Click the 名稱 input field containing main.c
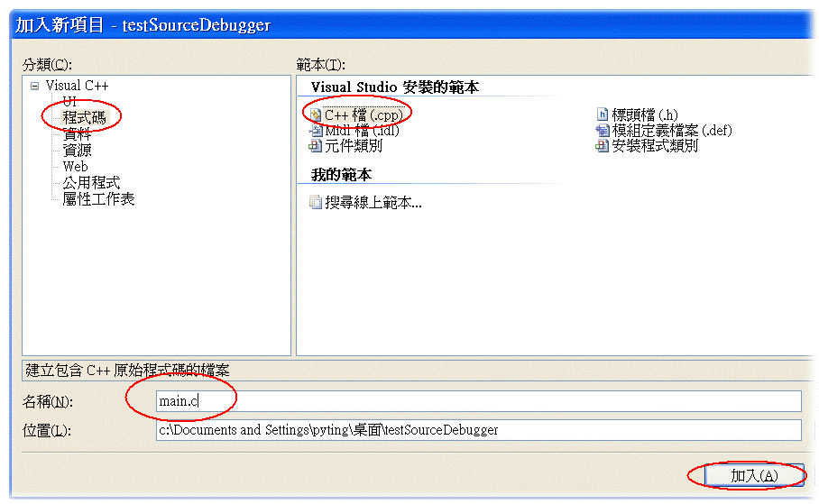The width and height of the screenshot is (819, 504). [478, 401]
